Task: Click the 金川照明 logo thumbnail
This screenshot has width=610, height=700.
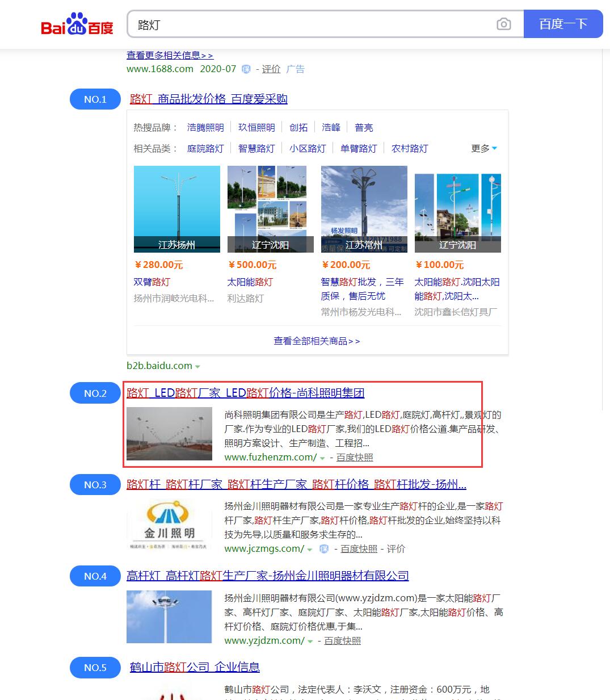Action: point(169,525)
